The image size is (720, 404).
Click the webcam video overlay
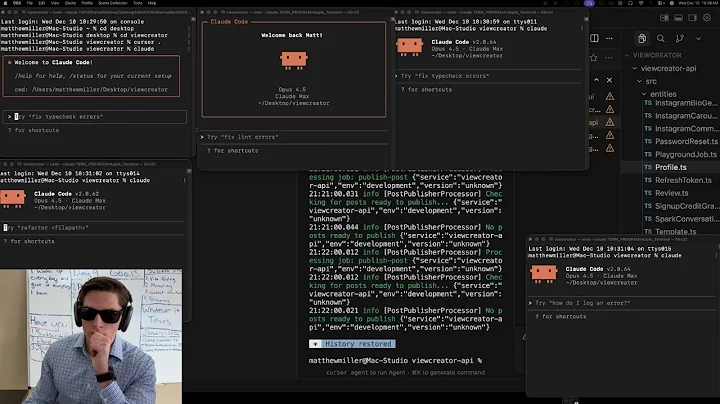coord(91,337)
